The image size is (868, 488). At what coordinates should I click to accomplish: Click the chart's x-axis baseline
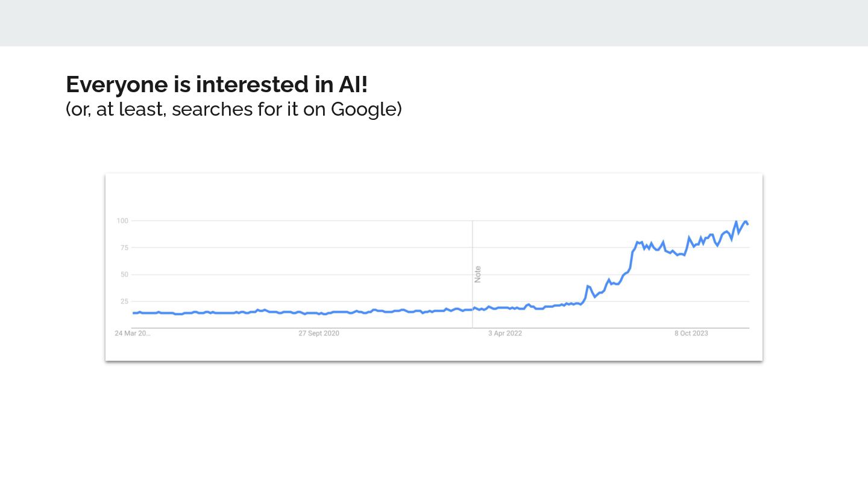(441, 328)
